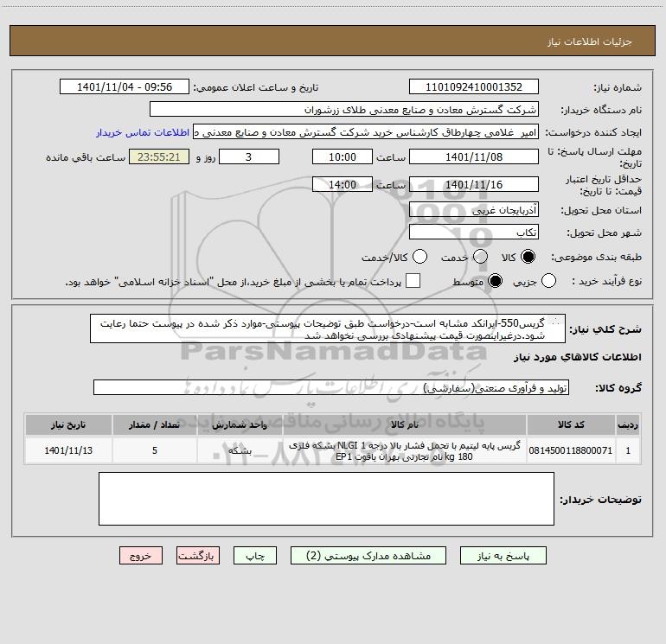The width and height of the screenshot is (666, 644).
Task: Choose متوسط purchase process radio
Action: point(495,281)
